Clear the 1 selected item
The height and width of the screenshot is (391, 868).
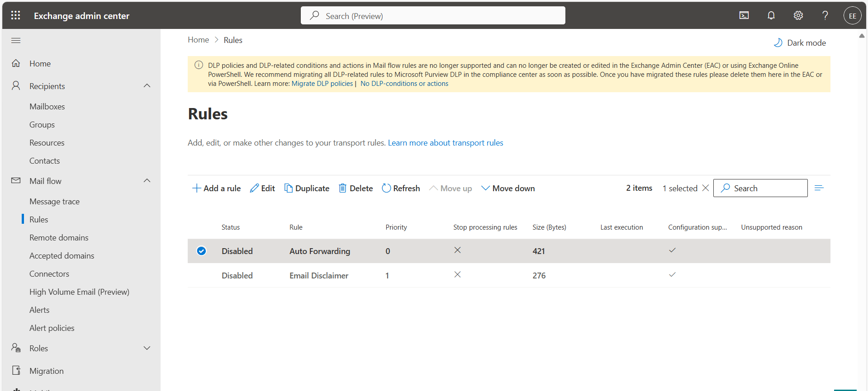click(705, 188)
